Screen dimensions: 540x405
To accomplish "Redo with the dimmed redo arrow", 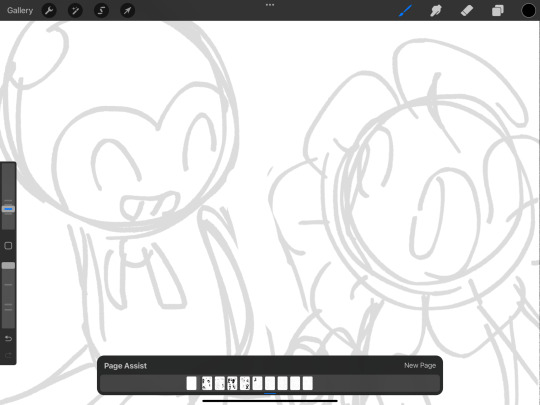I will 8,355.
